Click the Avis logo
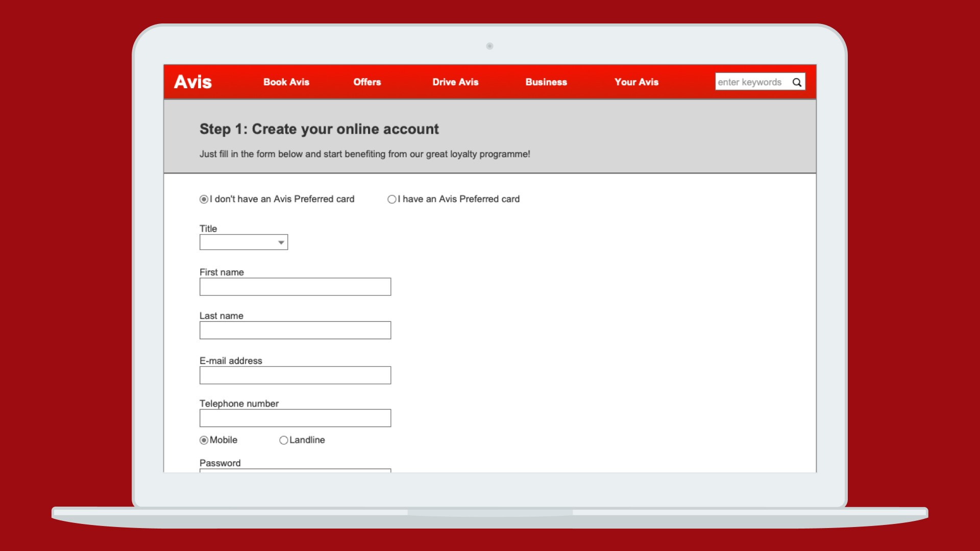This screenshot has width=980, height=551. [x=193, y=82]
